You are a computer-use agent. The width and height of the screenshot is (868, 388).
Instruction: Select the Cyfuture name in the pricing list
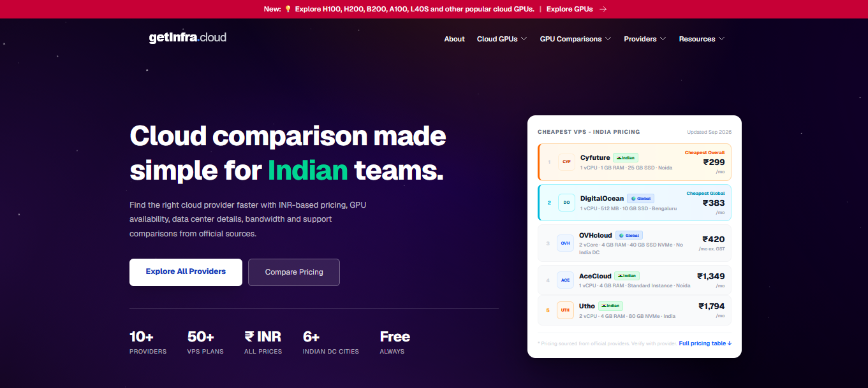pyautogui.click(x=595, y=158)
